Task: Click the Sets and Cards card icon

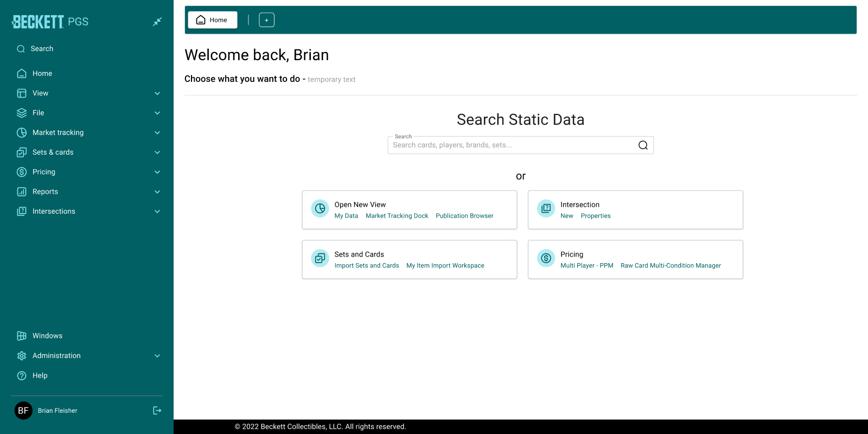Action: 320,258
